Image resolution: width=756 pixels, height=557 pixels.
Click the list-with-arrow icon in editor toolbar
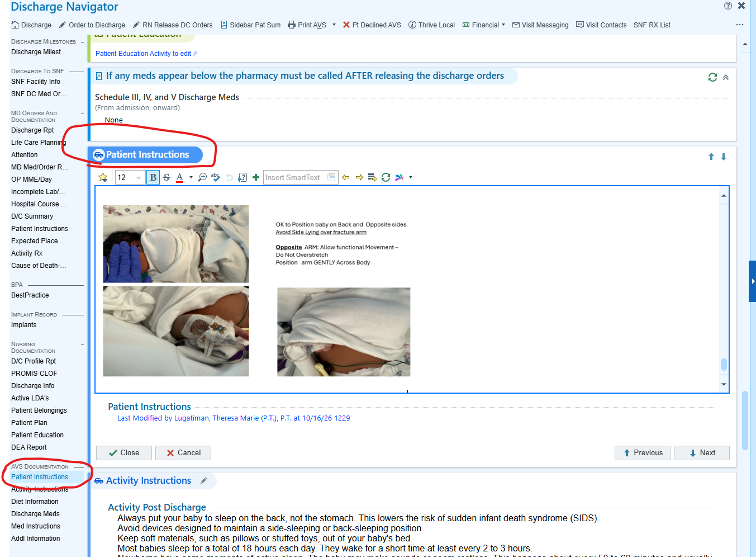click(x=373, y=177)
